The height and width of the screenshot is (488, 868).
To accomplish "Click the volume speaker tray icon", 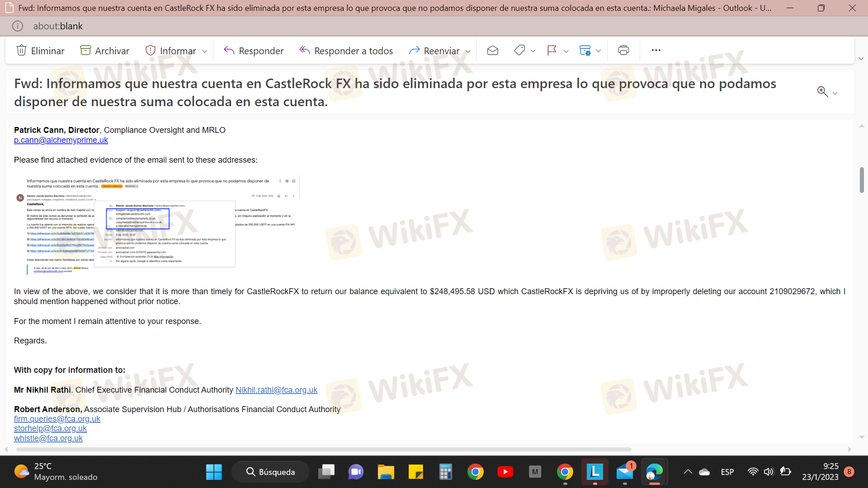I will click(769, 472).
